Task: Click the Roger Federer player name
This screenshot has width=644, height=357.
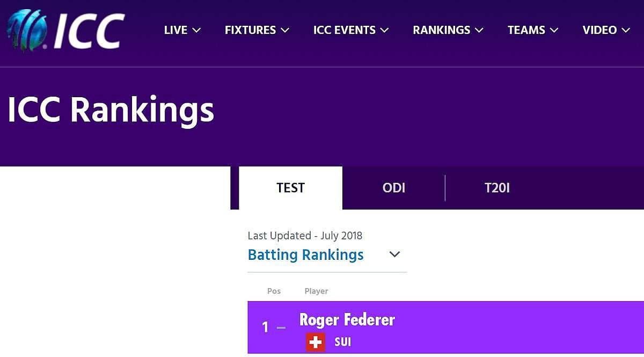Action: coord(347,320)
